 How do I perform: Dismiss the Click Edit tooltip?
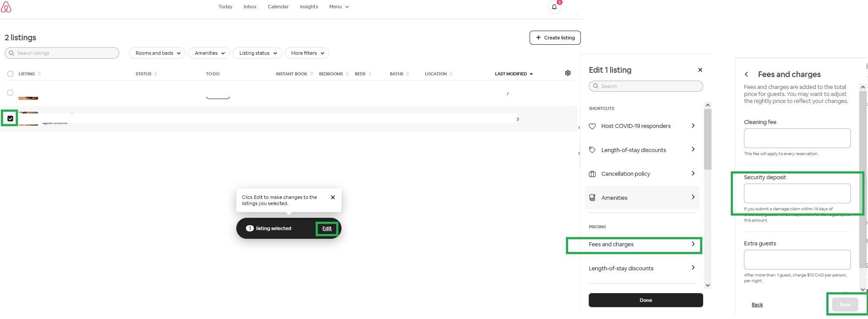click(x=333, y=197)
